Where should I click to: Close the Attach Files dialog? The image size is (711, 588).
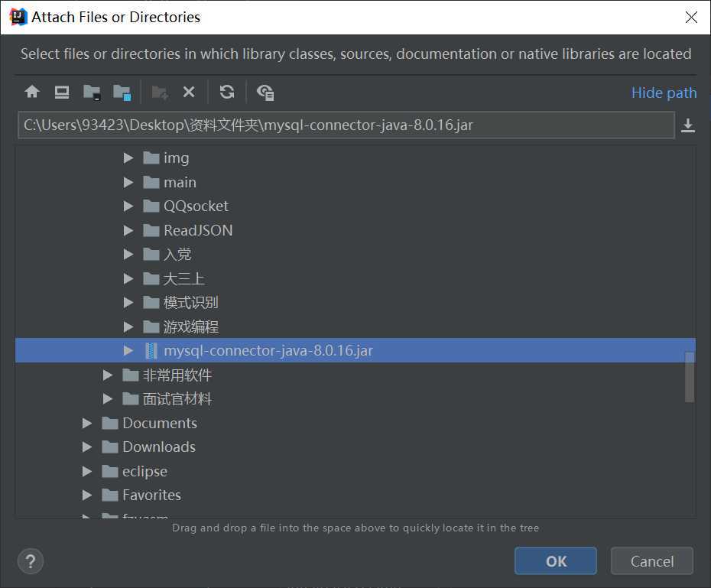tap(691, 18)
